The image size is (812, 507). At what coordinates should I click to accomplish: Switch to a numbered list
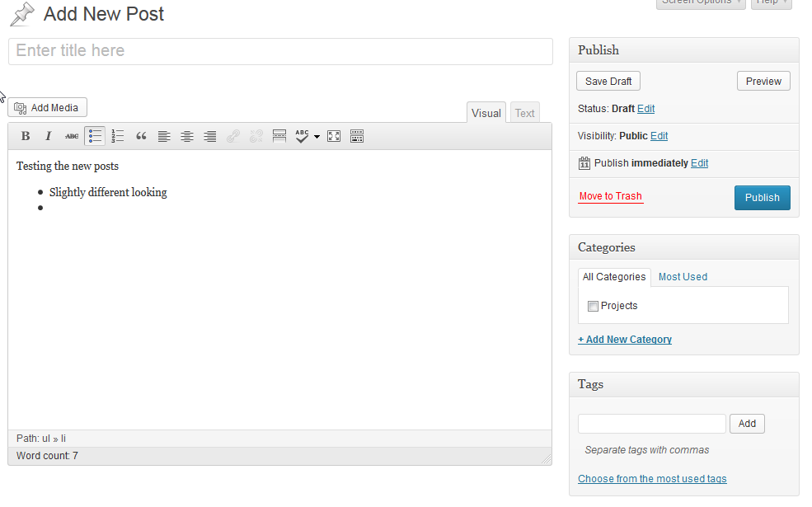(x=118, y=136)
